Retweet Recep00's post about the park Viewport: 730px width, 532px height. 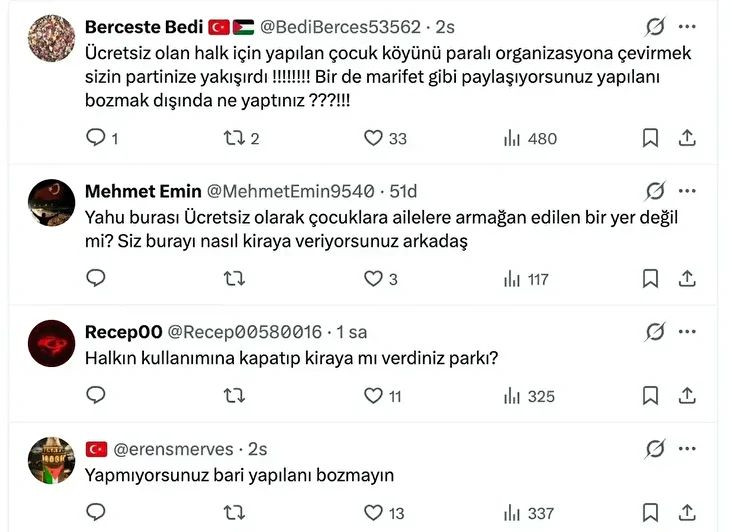pos(235,396)
